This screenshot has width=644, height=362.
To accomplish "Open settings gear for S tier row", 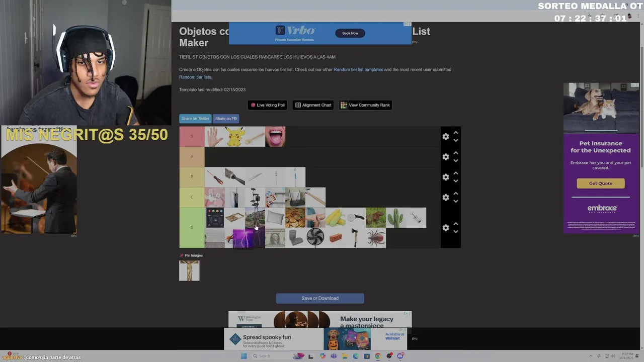I will [x=445, y=136].
